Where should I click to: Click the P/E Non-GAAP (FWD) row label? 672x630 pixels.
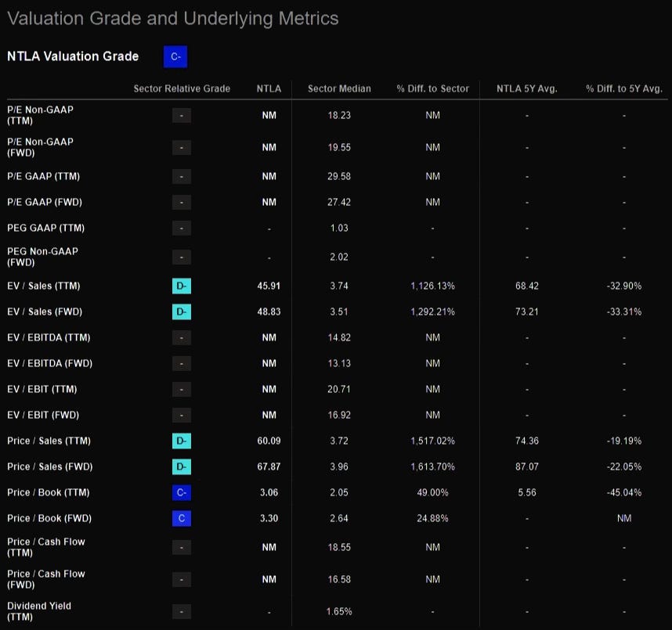click(40, 147)
